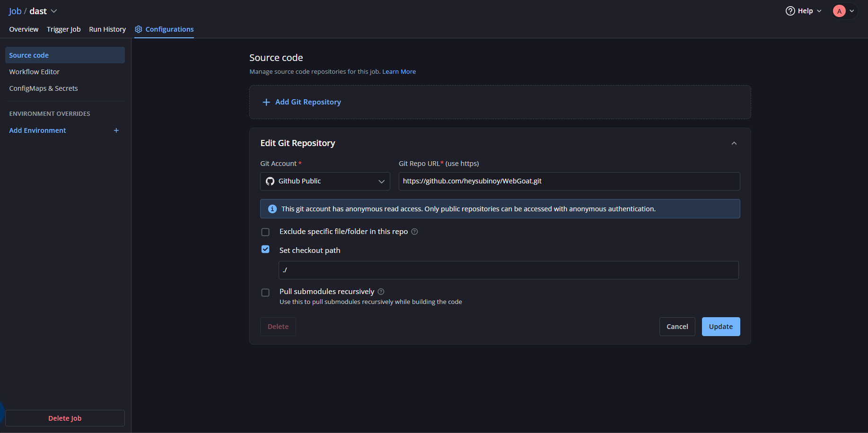Screen dimensions: 868x433
Task: Click the gear icon on Configurations tab
Action: [x=139, y=29]
